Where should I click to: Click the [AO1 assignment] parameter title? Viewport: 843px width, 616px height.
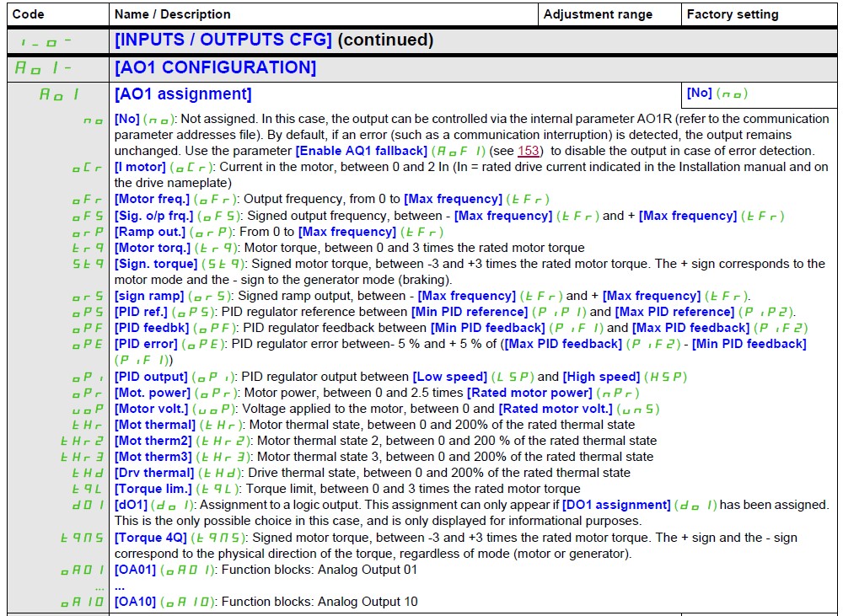(x=183, y=94)
